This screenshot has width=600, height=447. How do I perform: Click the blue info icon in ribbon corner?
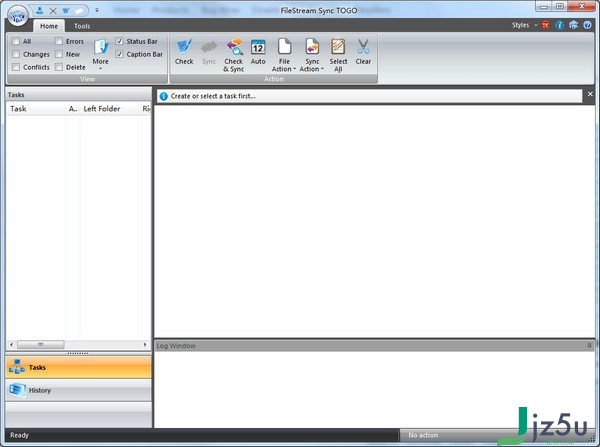click(x=559, y=25)
